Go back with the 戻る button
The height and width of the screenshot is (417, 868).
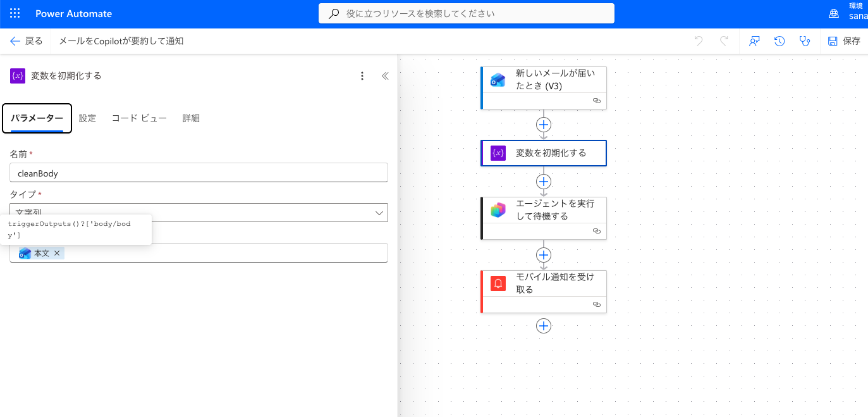[x=27, y=41]
